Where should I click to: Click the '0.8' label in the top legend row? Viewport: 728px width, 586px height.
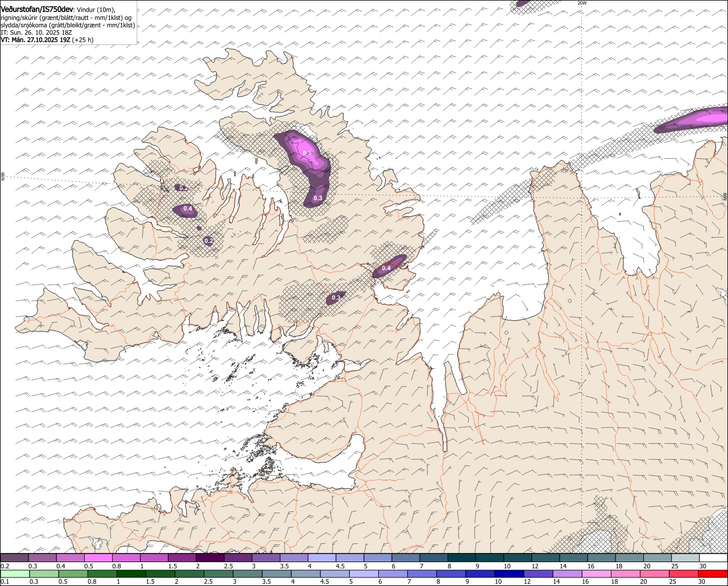(x=116, y=566)
